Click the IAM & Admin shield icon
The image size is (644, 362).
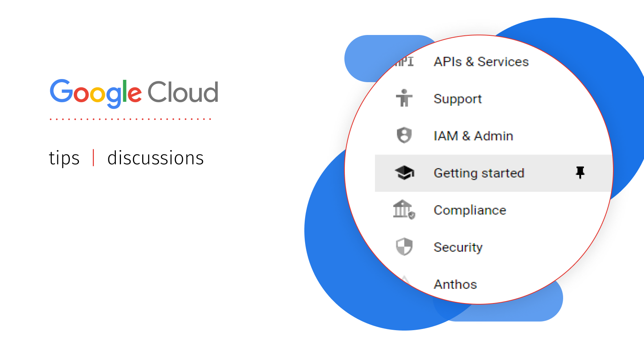point(404,136)
